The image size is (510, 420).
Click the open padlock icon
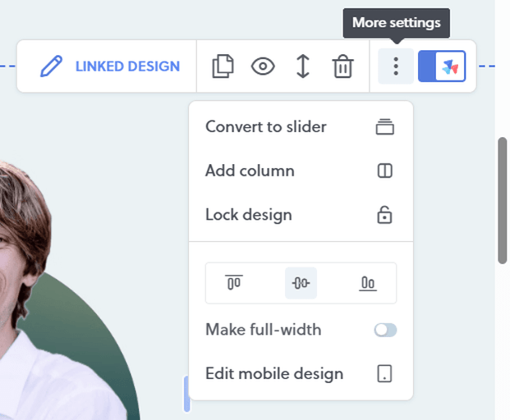point(384,215)
